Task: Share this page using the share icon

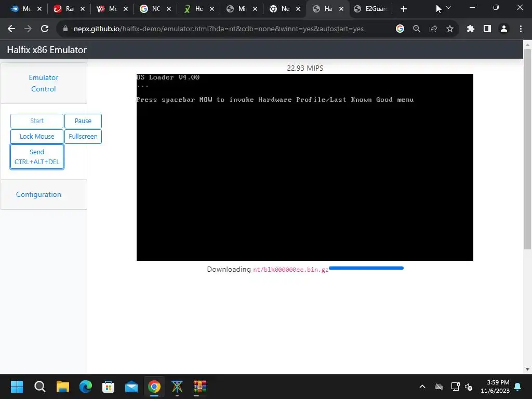Action: [x=433, y=29]
